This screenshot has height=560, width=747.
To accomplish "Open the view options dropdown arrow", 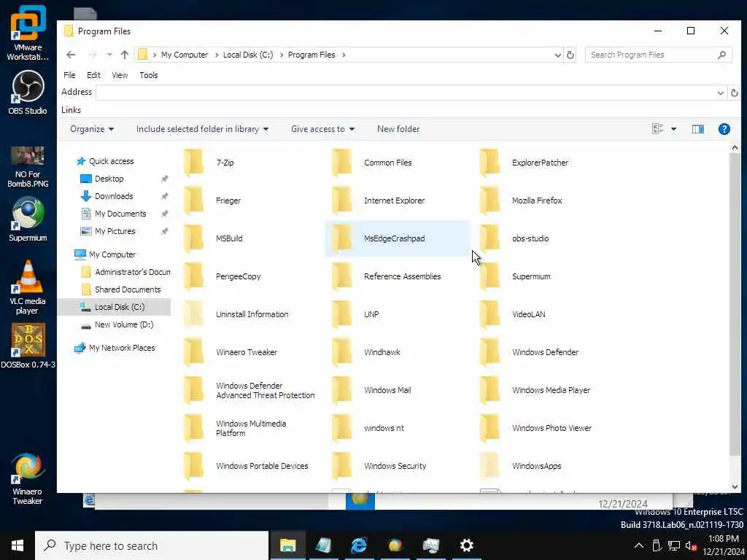I will click(673, 129).
